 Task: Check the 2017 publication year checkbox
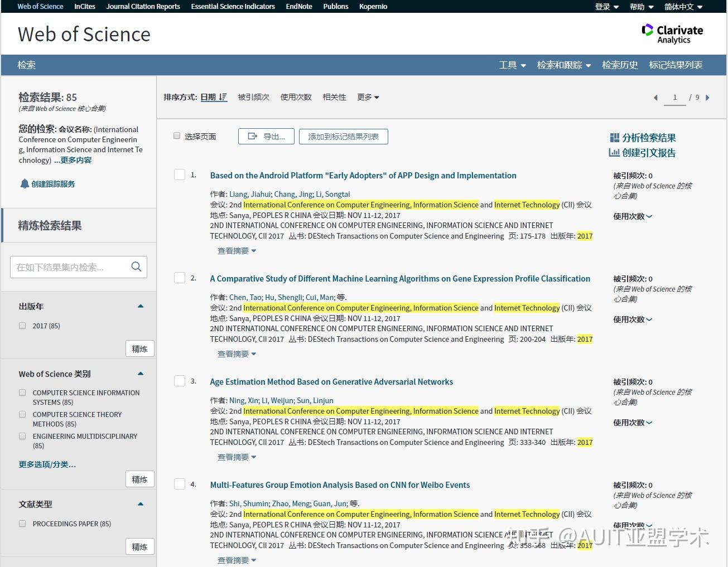coord(22,326)
